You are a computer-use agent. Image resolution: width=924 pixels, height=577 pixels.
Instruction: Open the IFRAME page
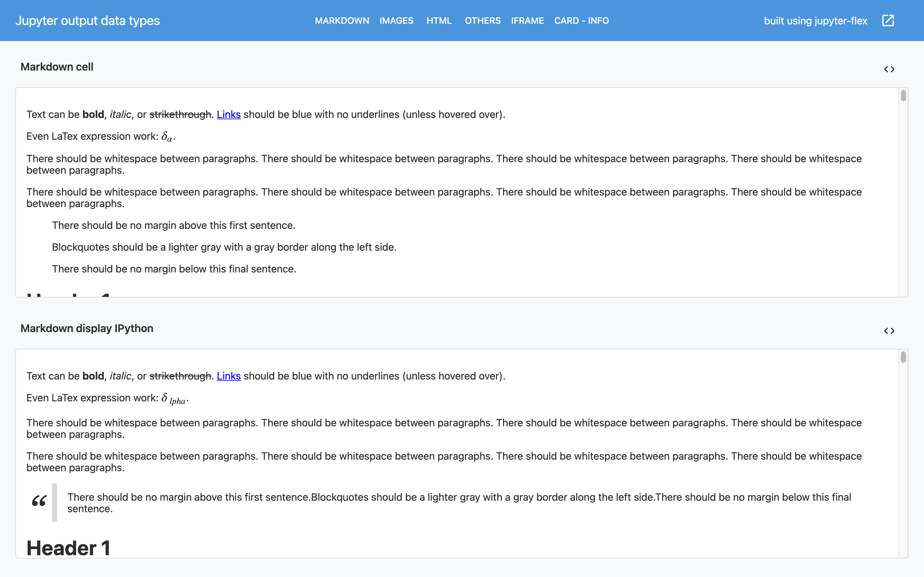coord(527,21)
